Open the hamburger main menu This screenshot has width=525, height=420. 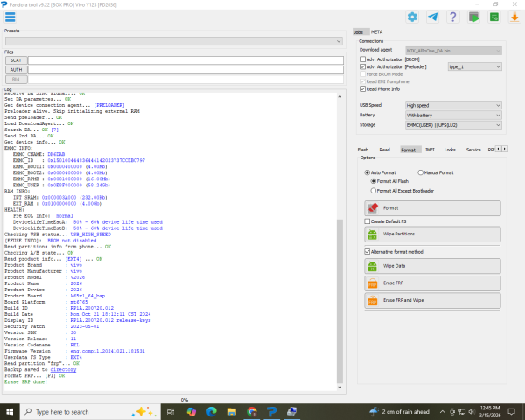click(x=10, y=17)
